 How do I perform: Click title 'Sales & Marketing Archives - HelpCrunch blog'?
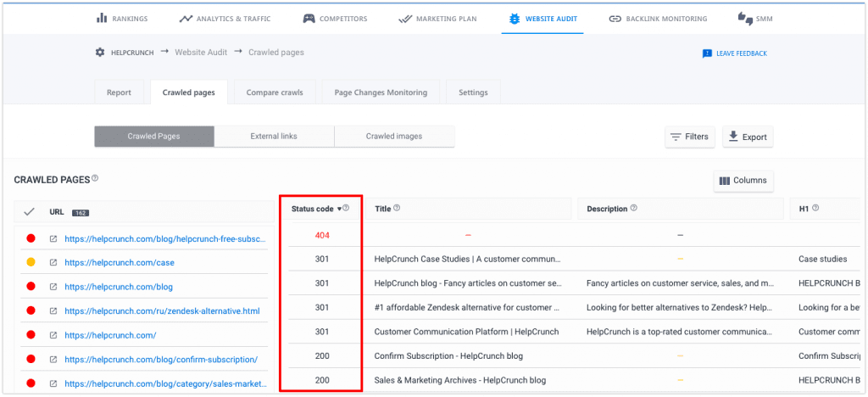click(x=460, y=380)
